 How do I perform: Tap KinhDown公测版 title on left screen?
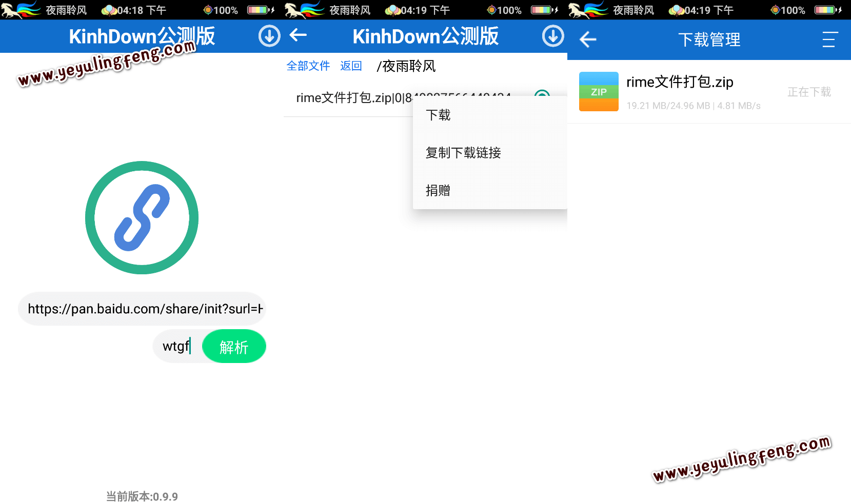pyautogui.click(x=142, y=36)
